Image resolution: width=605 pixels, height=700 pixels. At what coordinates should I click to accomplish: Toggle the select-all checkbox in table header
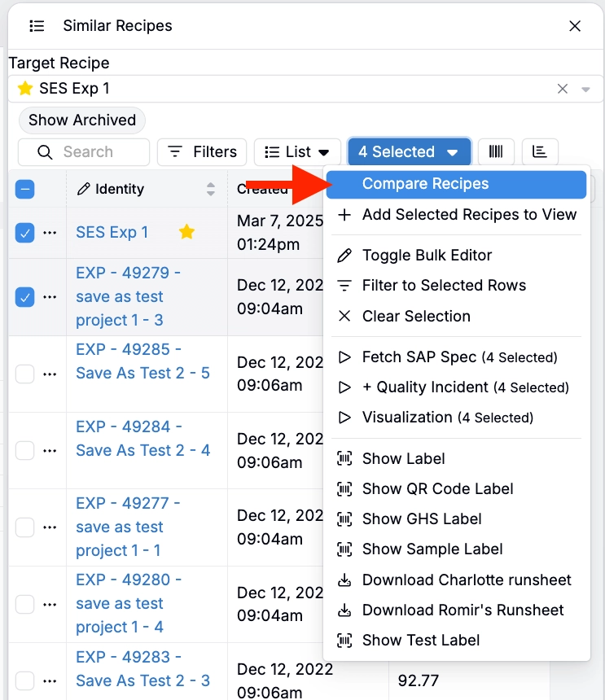25,190
